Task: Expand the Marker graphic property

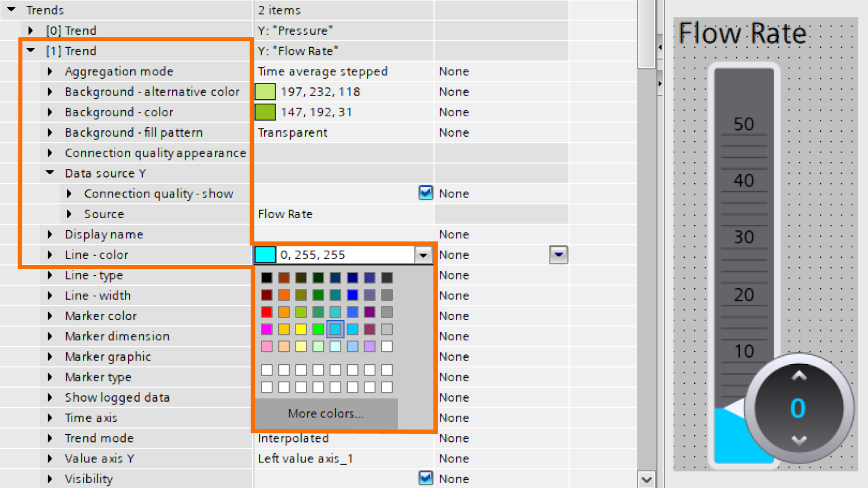Action: (50, 357)
